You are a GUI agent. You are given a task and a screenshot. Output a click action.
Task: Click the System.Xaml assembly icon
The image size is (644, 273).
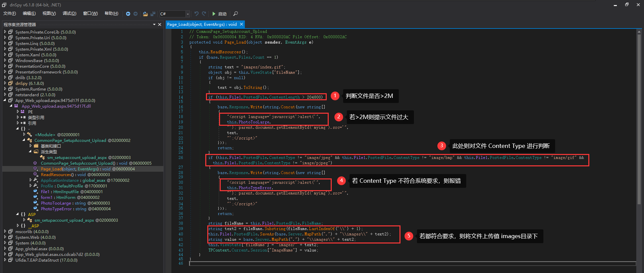pyautogui.click(x=11, y=55)
